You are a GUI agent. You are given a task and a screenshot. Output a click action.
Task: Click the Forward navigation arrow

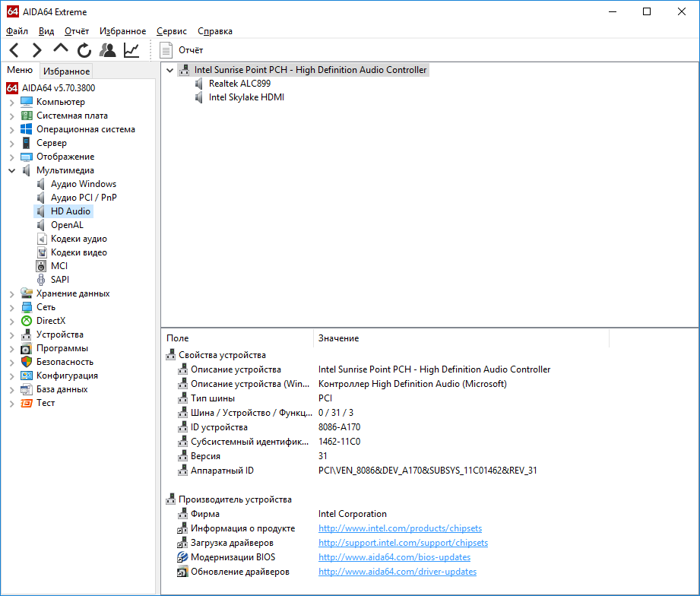37,50
